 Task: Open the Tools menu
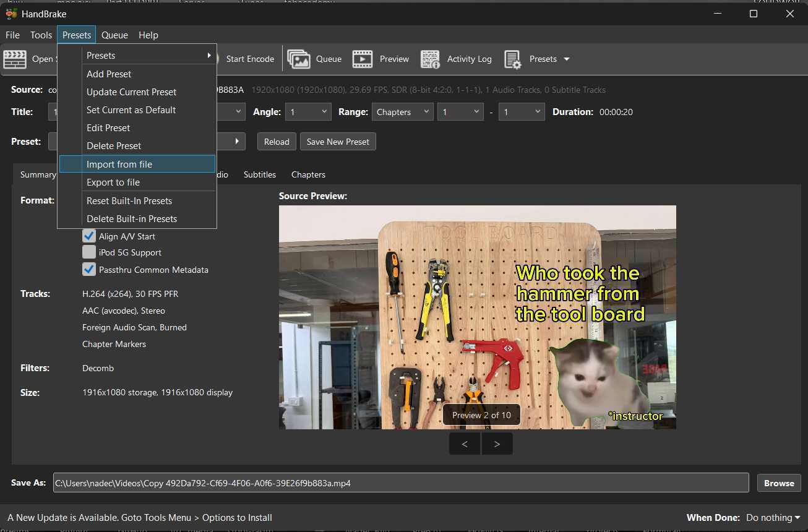point(41,35)
